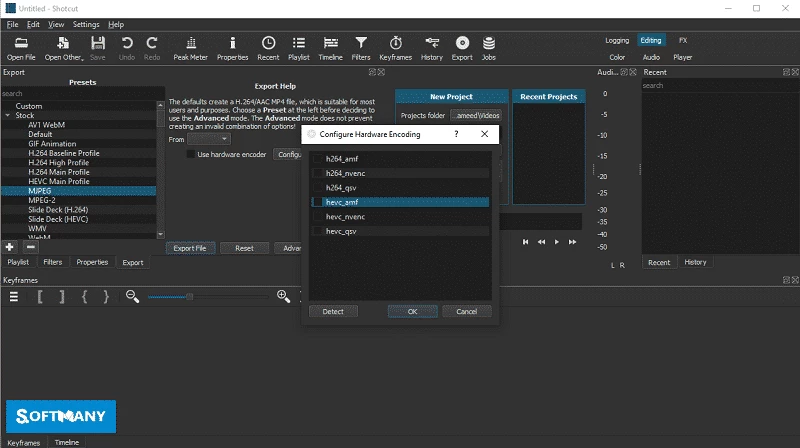Tick the hevc_amf encoder checkbox
Screen dimensions: 800x448
[x=317, y=202]
